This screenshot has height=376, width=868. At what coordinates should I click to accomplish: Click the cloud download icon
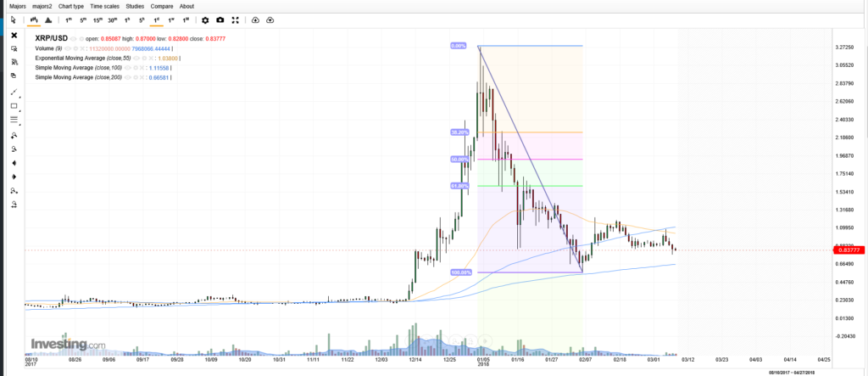[255, 20]
